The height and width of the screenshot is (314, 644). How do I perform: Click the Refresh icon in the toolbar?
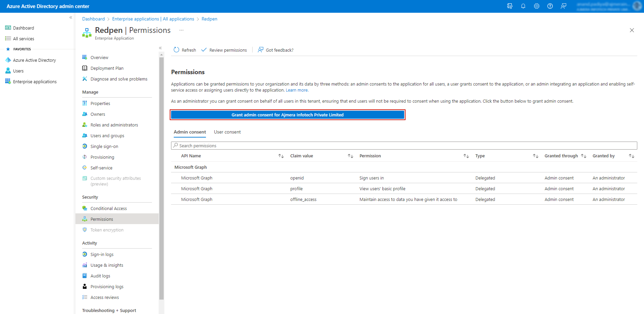[x=176, y=50]
